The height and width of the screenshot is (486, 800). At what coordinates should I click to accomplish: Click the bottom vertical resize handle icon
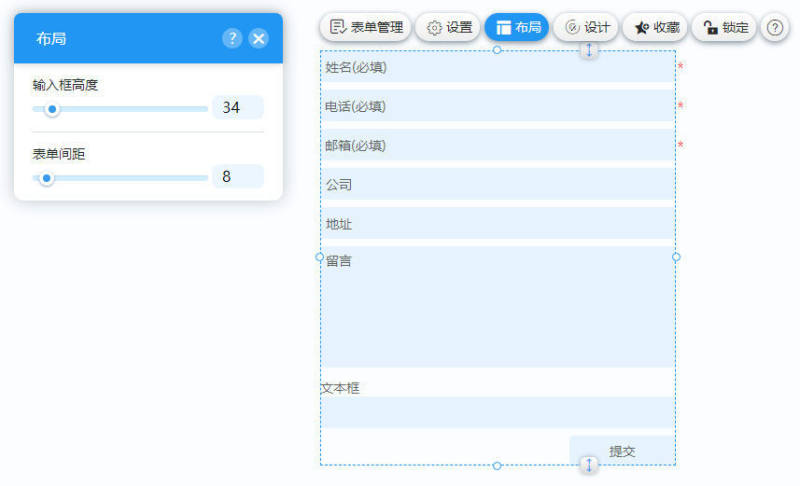pos(589,464)
